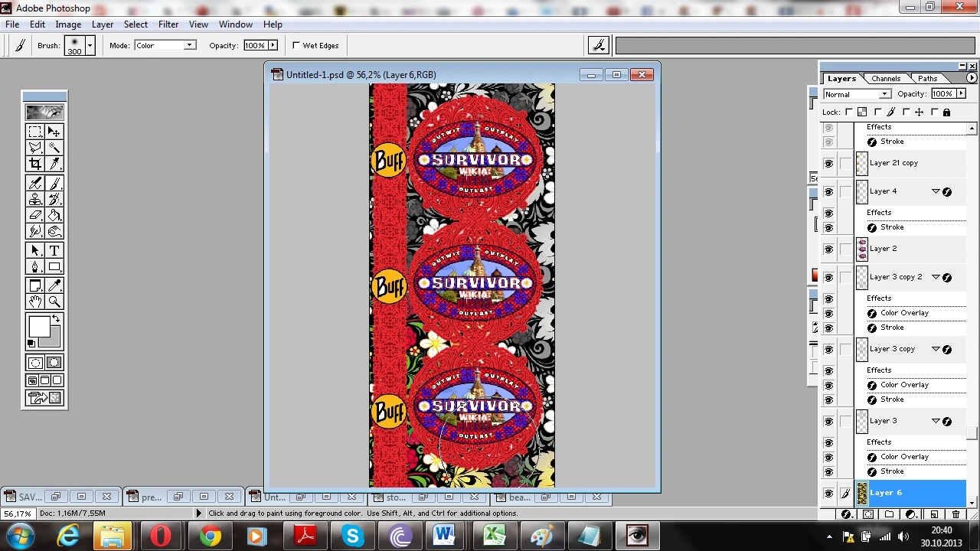
Task: Collapse effects of Layer 4
Action: coord(936,191)
